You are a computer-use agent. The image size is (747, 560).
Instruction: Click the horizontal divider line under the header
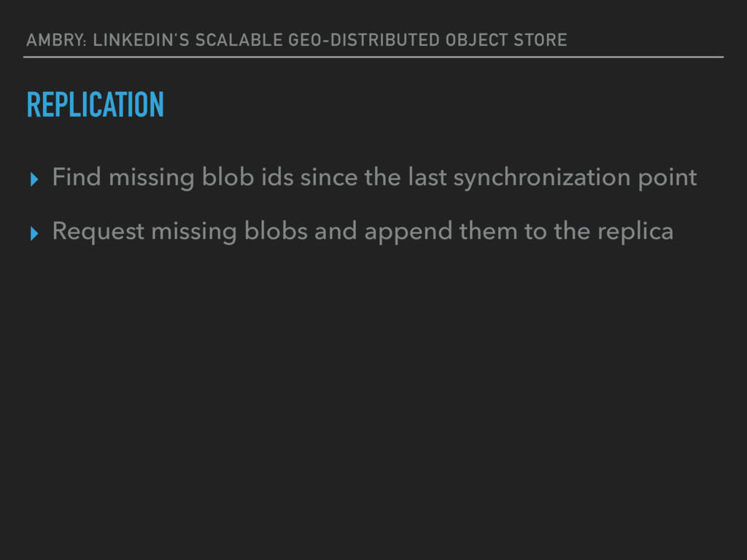coord(373,57)
